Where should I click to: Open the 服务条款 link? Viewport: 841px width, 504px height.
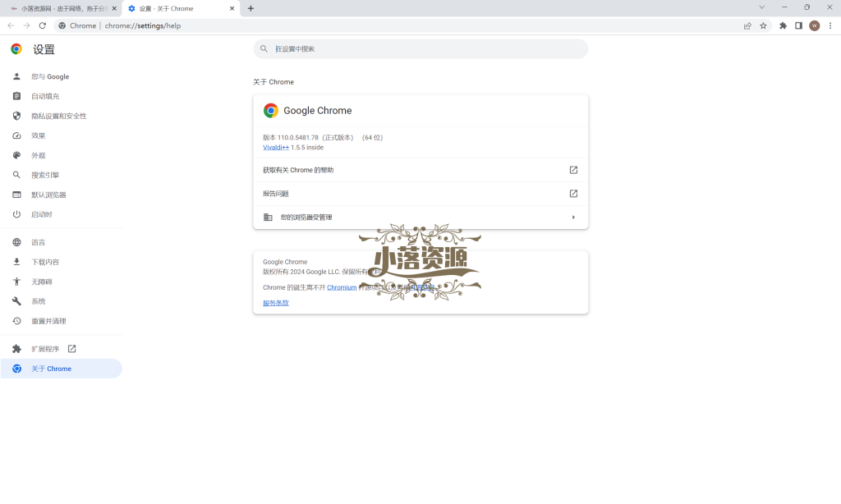coord(276,303)
